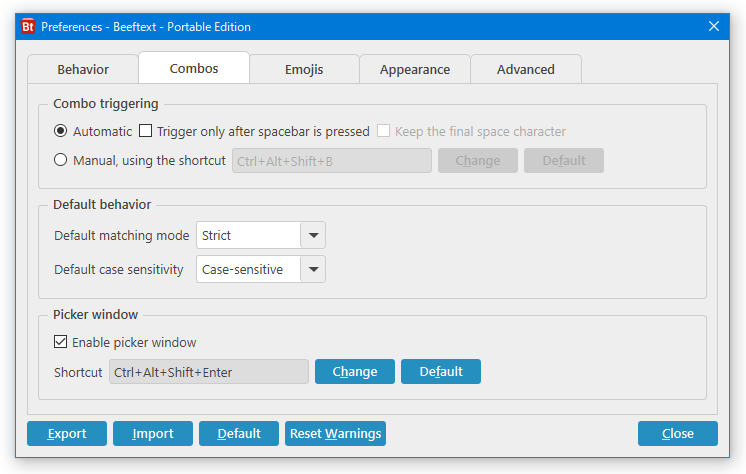Click the Import button
The image size is (746, 474).
click(153, 434)
